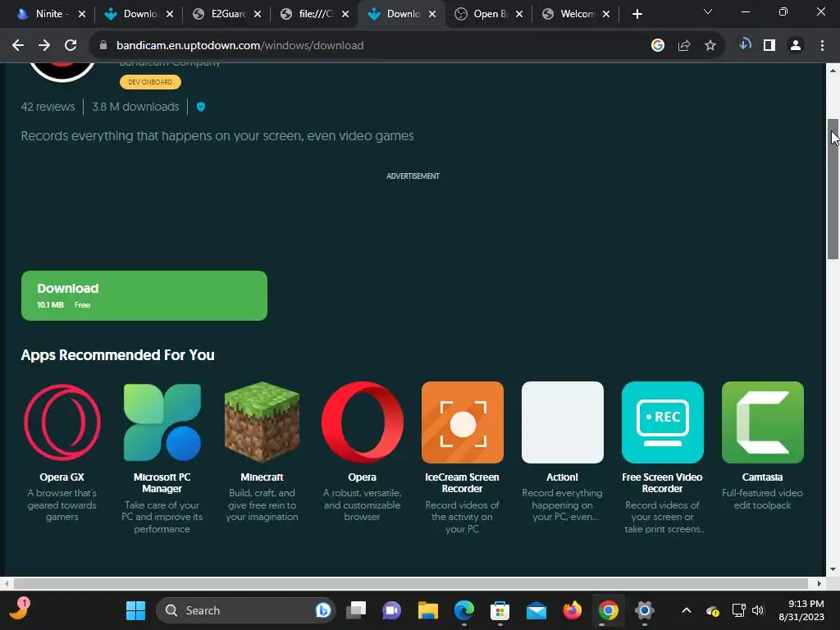840x630 pixels.
Task: Open the Opera GX title link
Action: 62,477
